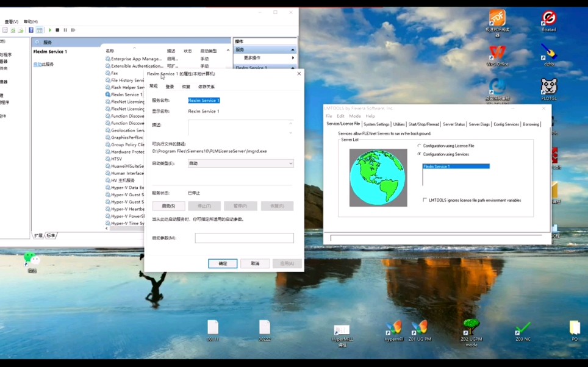Click the 启动参数 input field
The height and width of the screenshot is (367, 588).
coord(245,238)
